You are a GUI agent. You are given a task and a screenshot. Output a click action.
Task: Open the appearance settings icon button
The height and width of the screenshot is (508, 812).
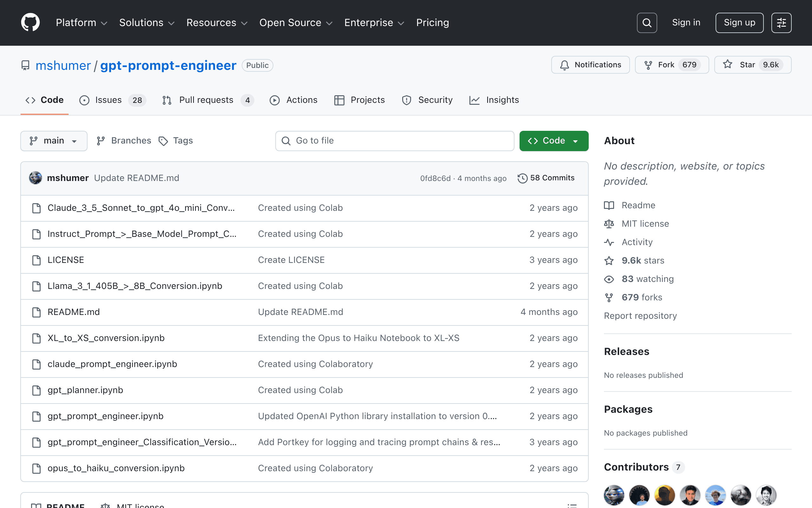[781, 23]
